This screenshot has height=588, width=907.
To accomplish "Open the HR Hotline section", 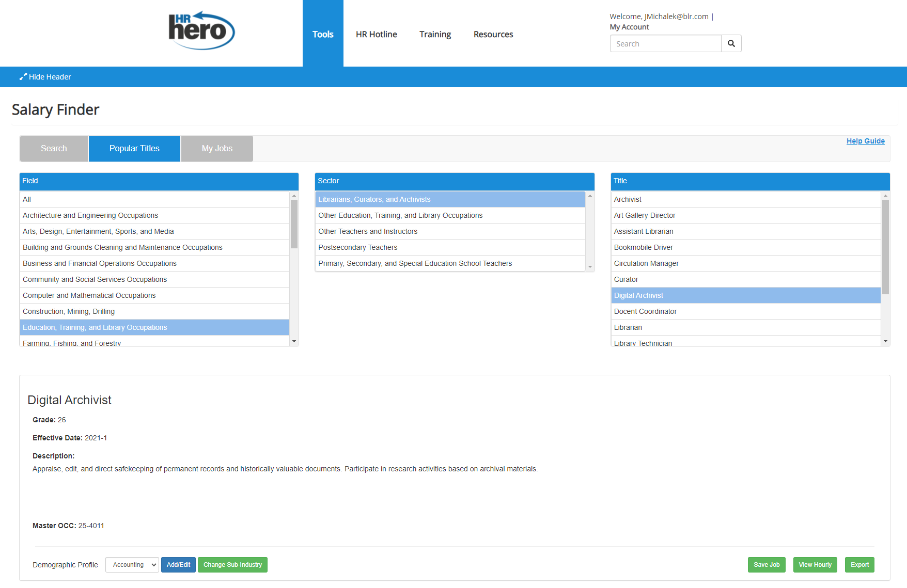I will coord(376,34).
